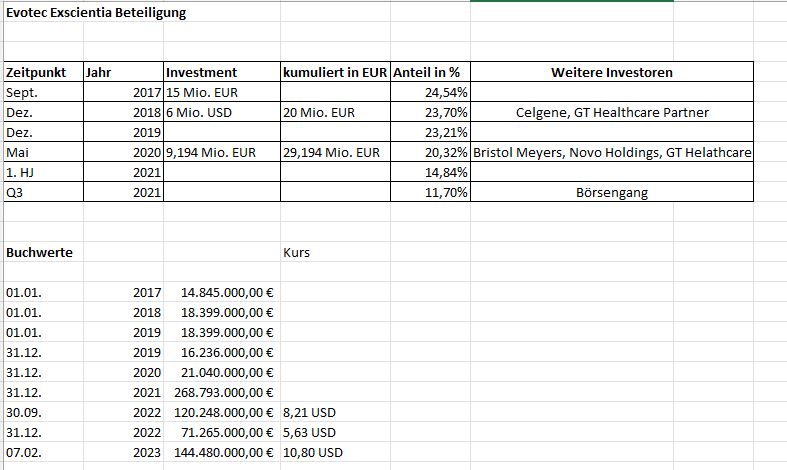This screenshot has height=470, width=787.
Task: Click the book value '144.480.000,00 €'
Action: (222, 452)
